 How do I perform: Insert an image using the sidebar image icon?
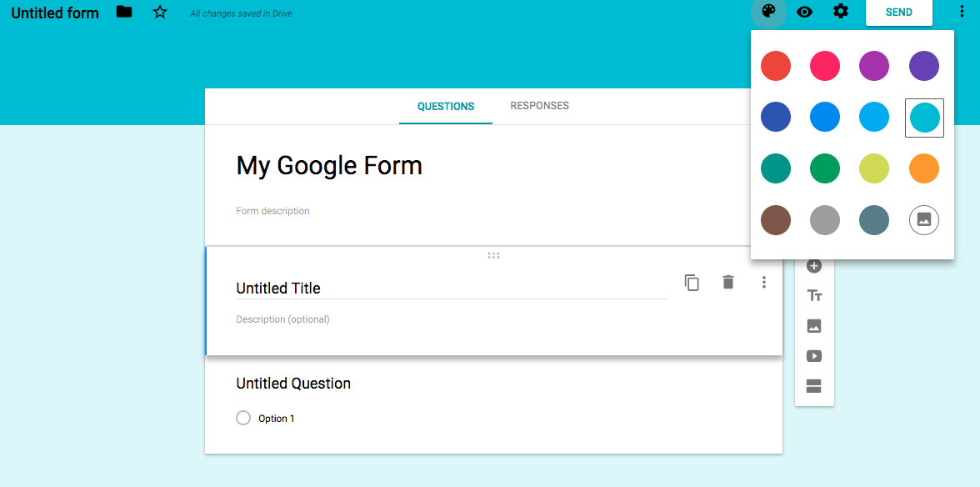[x=814, y=325]
